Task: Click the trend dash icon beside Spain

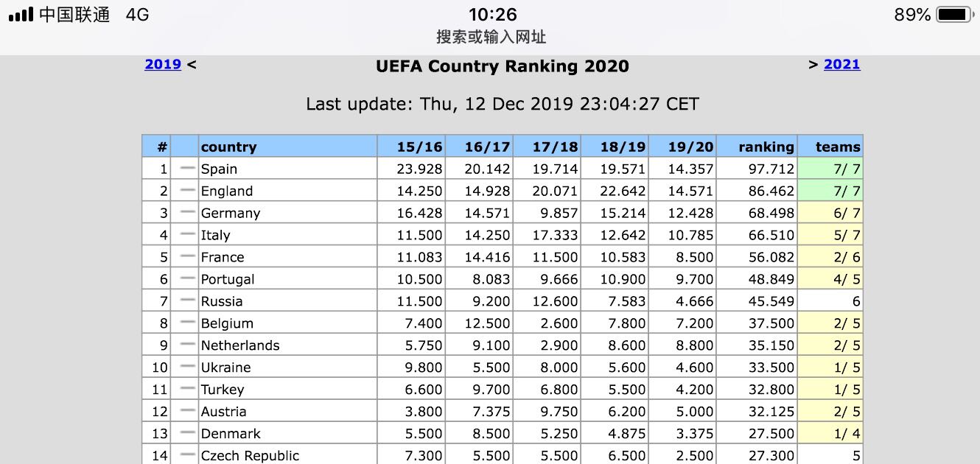Action: point(187,169)
